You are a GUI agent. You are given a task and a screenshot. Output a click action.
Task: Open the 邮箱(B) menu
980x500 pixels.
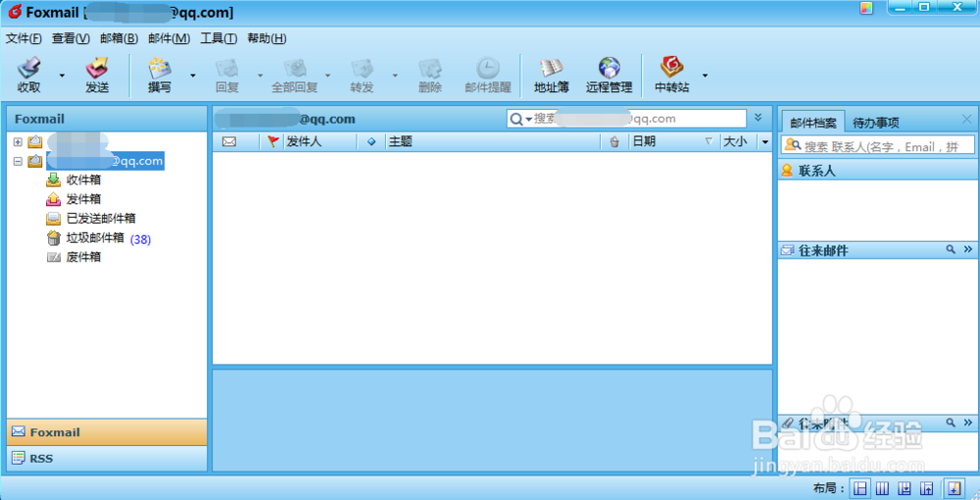coord(119,39)
